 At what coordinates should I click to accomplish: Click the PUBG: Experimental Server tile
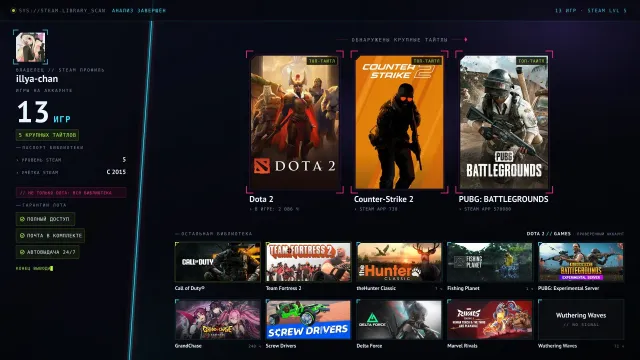pyautogui.click(x=581, y=262)
